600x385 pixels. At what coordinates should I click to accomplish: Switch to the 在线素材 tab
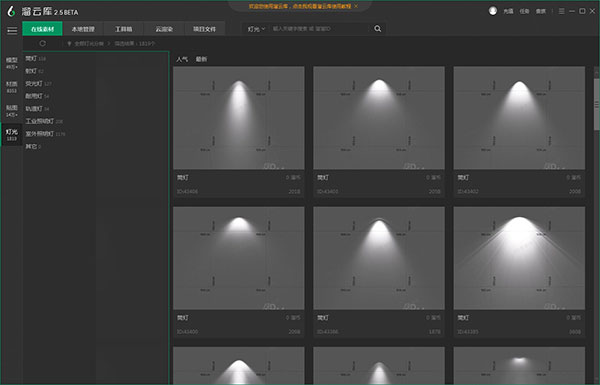[42, 29]
